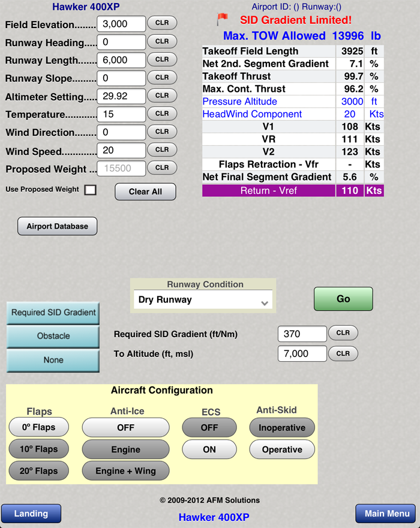Click the SID Gradient Limited! warning text

[296, 20]
